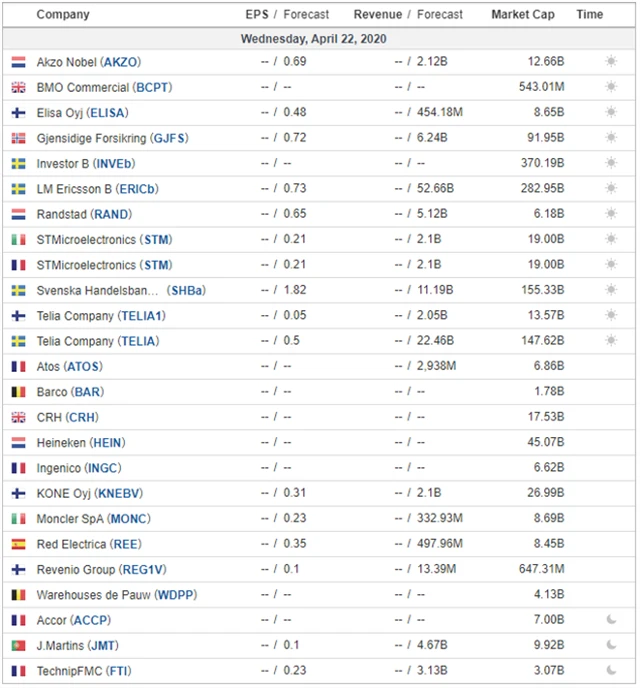
Task: Click the sun icon in Akzo Nobel row
Action: click(610, 62)
